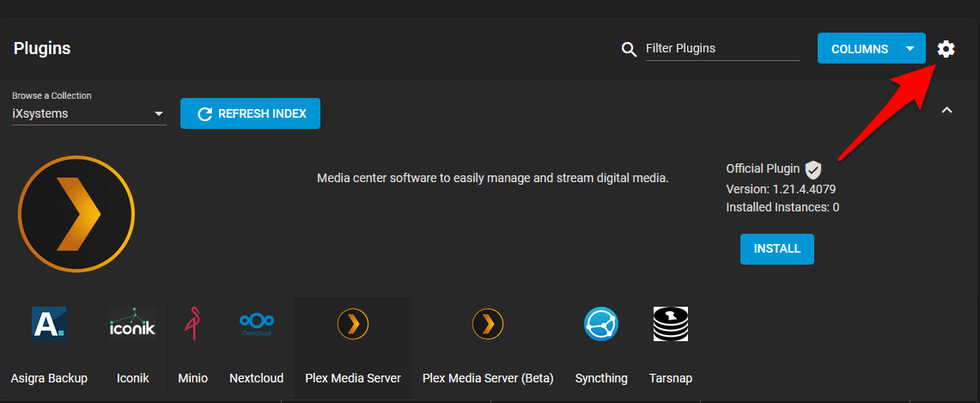Choose the Minio flamingo icon
The width and height of the screenshot is (980, 403).
click(x=192, y=324)
